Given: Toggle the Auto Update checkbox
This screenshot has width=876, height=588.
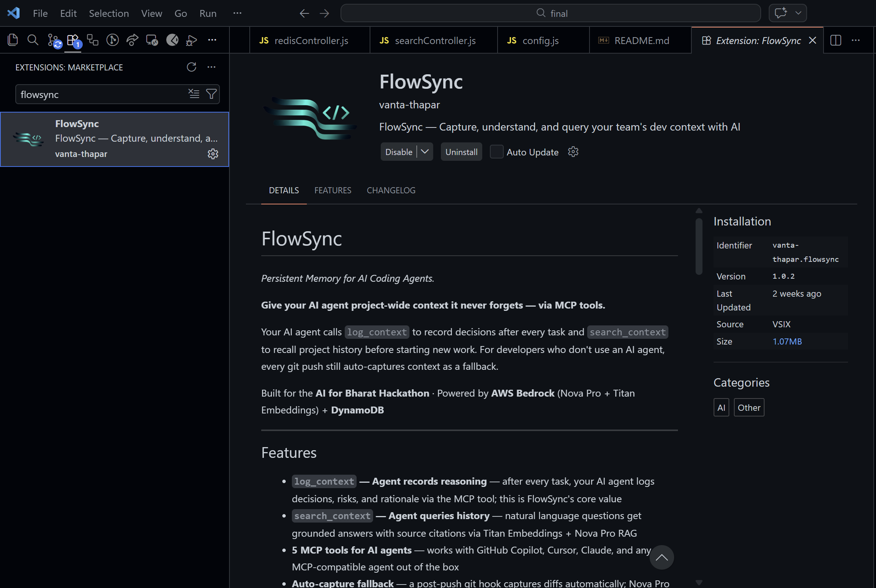Looking at the screenshot, I should pos(496,152).
